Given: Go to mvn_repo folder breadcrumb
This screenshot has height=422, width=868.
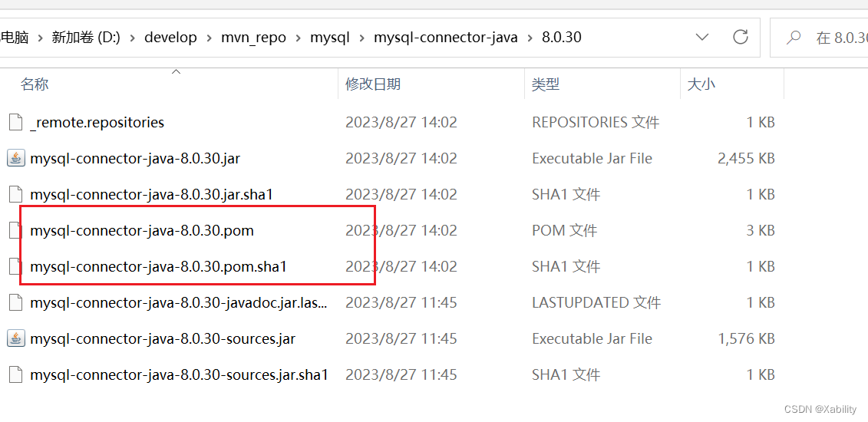Looking at the screenshot, I should (253, 38).
